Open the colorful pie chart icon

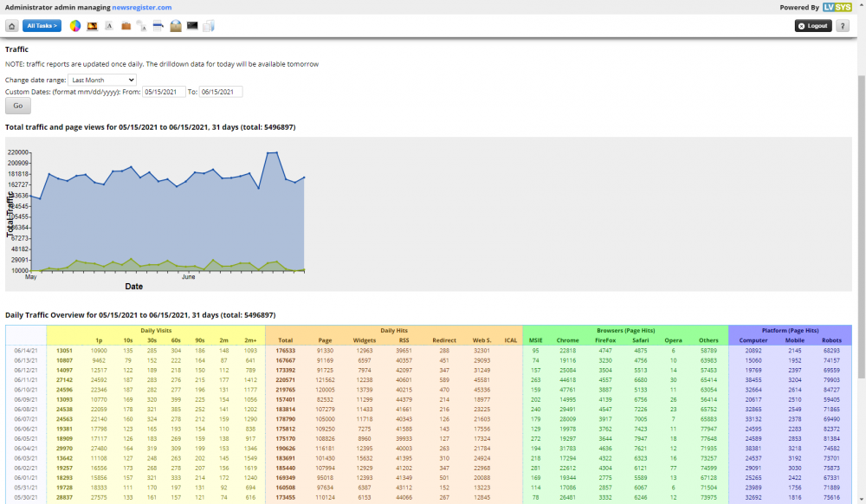[x=75, y=26]
